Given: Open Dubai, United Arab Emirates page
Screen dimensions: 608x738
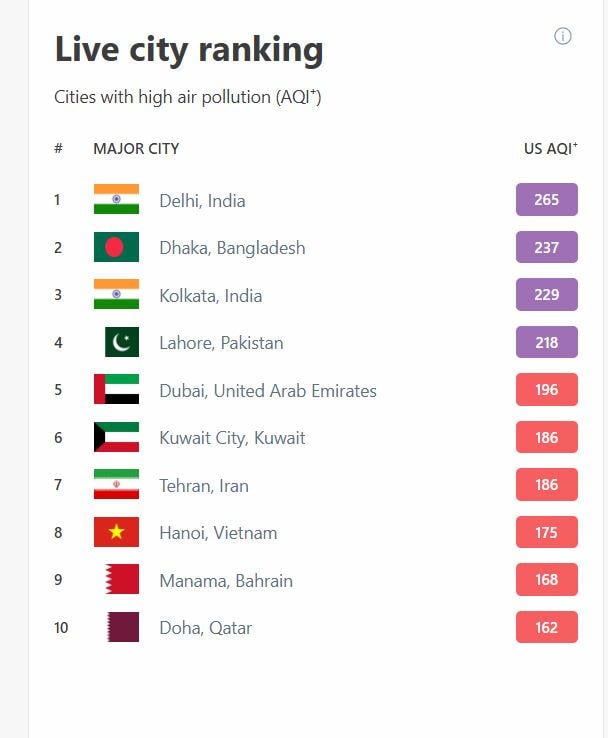Looking at the screenshot, I should tap(268, 391).
